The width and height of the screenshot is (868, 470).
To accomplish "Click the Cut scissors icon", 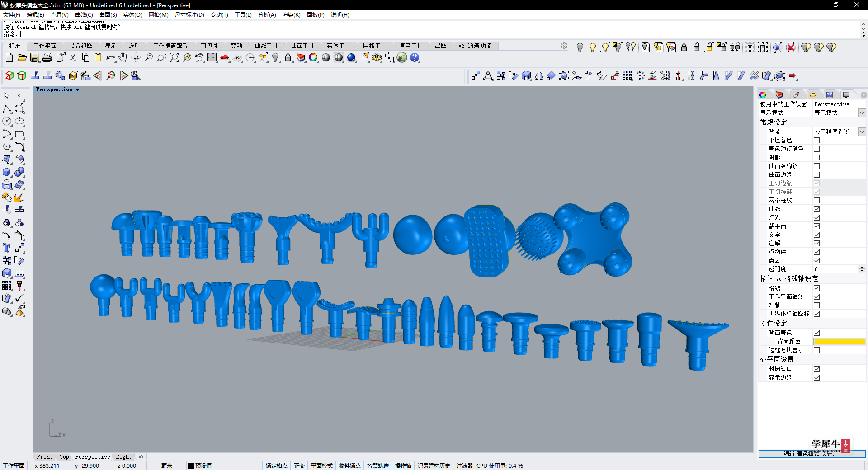I will tap(73, 58).
